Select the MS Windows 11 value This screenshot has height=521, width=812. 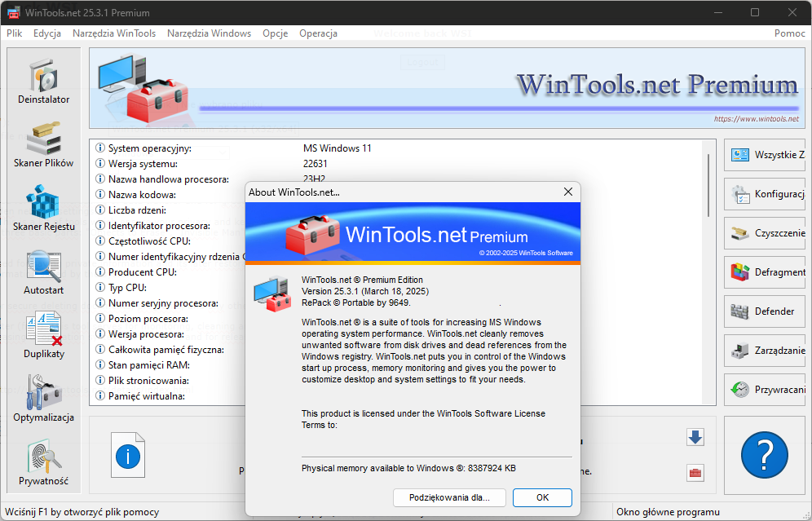338,148
